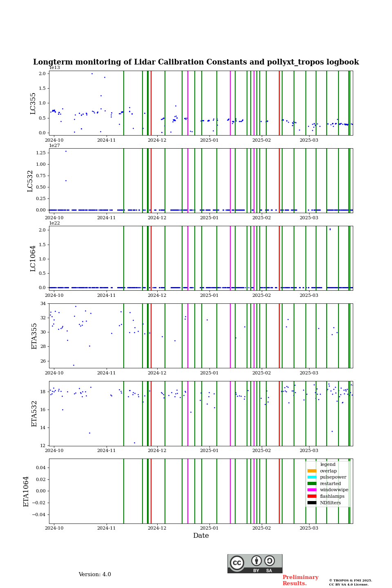Select the 'restarted' legend label
Screen dimensions: 392x588
pyautogui.click(x=330, y=483)
